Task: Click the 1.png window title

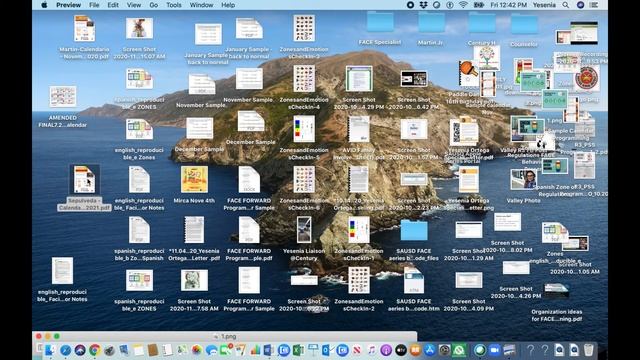Action: point(229,336)
